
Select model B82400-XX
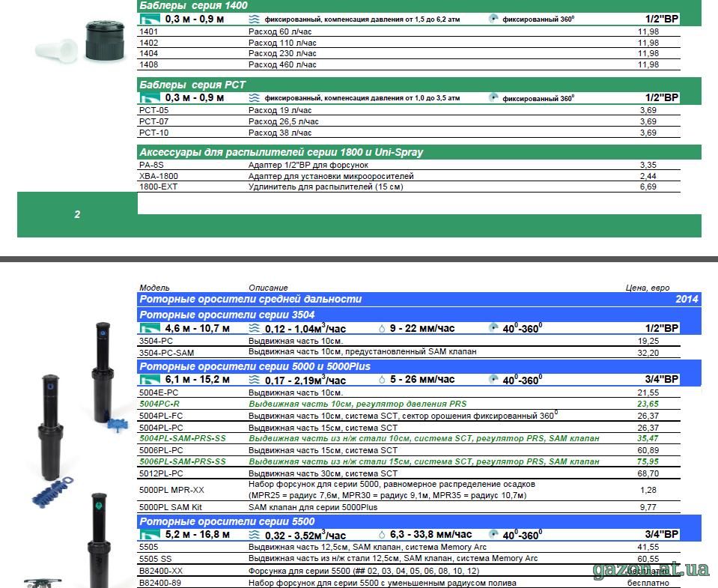coord(161,571)
